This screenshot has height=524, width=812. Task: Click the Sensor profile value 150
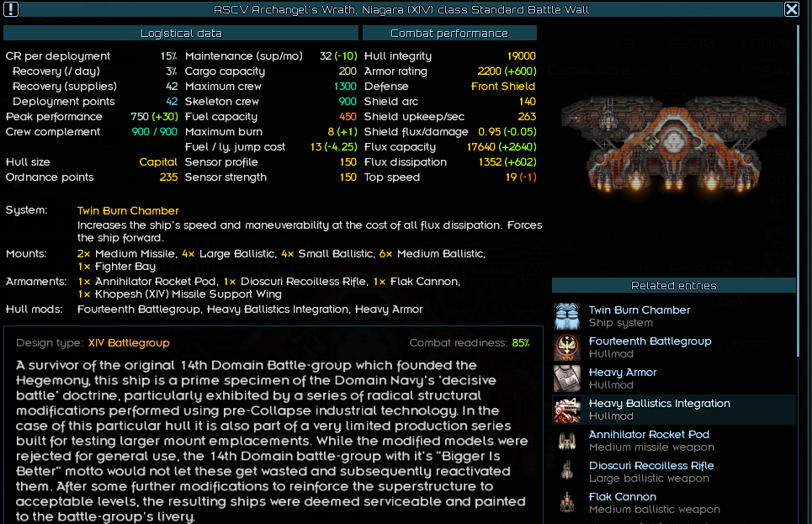[348, 162]
